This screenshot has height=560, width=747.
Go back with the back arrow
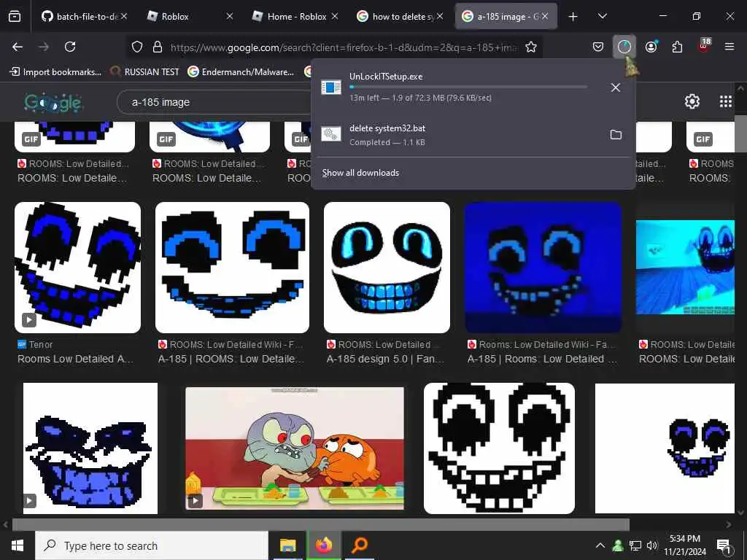click(18, 47)
